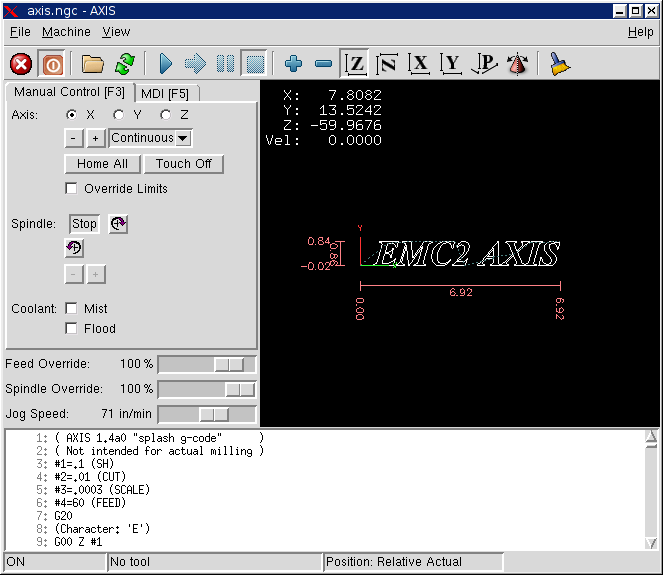663x575 pixels.
Task: Select line 1 AXIS 1.4a0 splash g-code
Action: pos(159,438)
